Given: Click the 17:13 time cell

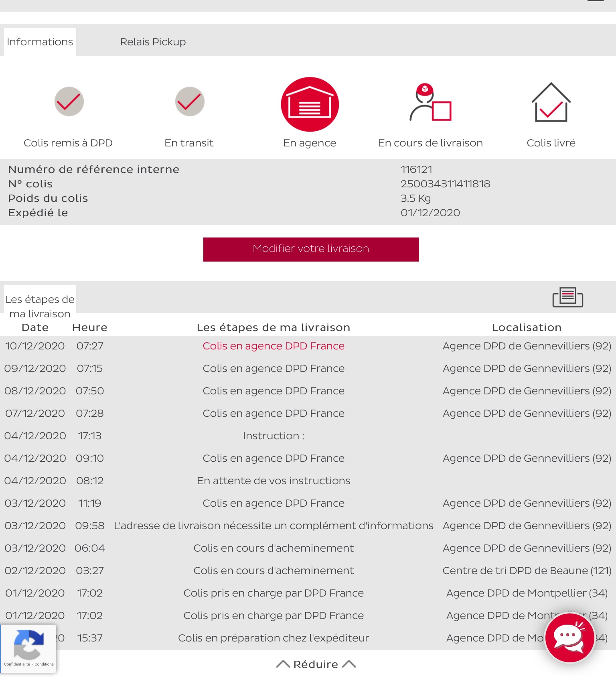Looking at the screenshot, I should [x=90, y=436].
